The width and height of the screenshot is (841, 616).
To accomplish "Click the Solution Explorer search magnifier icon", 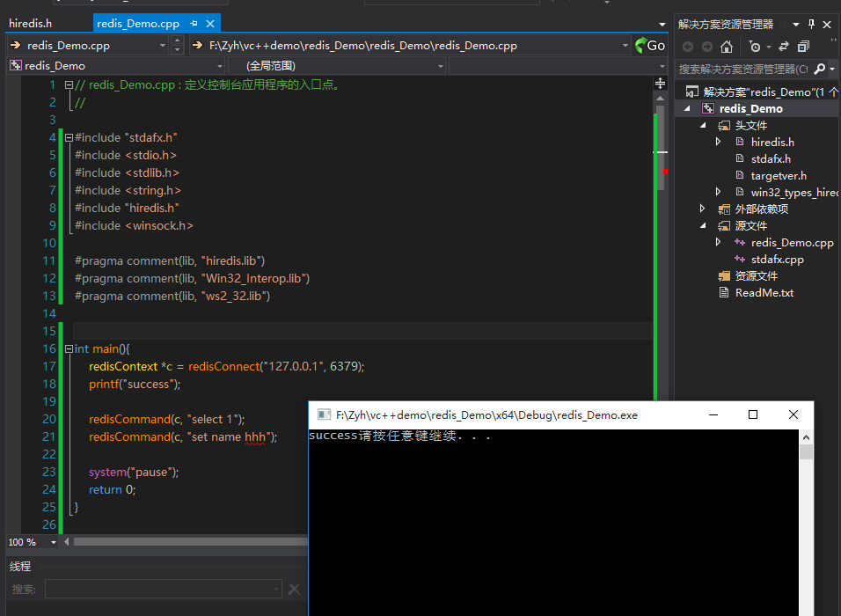I will (820, 69).
